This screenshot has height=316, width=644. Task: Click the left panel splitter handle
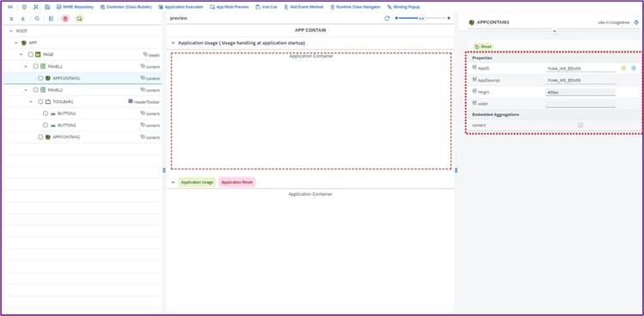click(x=164, y=170)
